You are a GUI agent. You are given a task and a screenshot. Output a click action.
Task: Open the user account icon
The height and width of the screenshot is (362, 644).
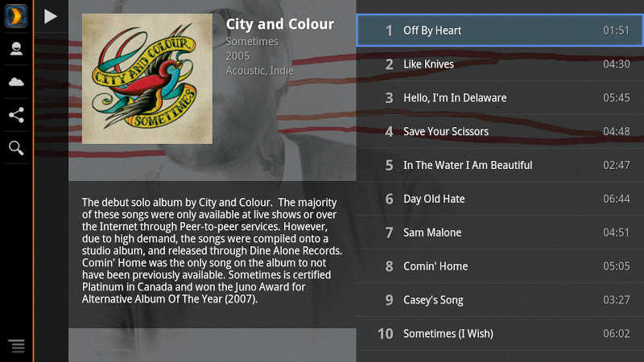16,49
